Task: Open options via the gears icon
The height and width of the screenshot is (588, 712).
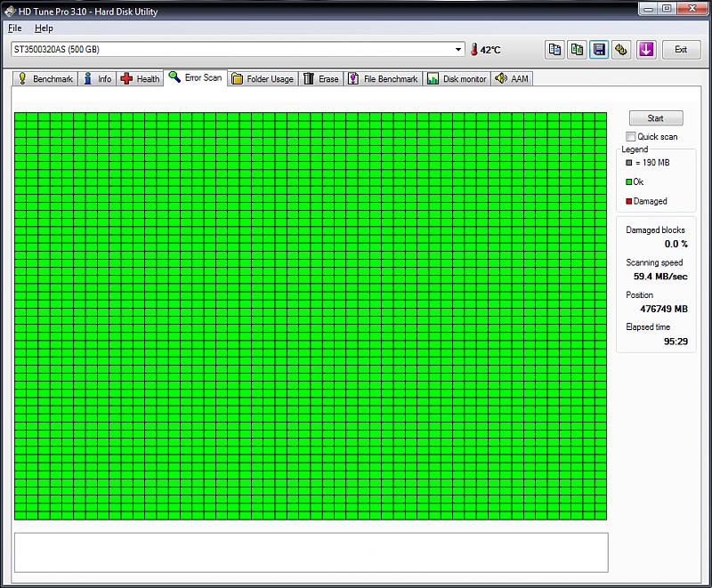Action: pos(621,50)
